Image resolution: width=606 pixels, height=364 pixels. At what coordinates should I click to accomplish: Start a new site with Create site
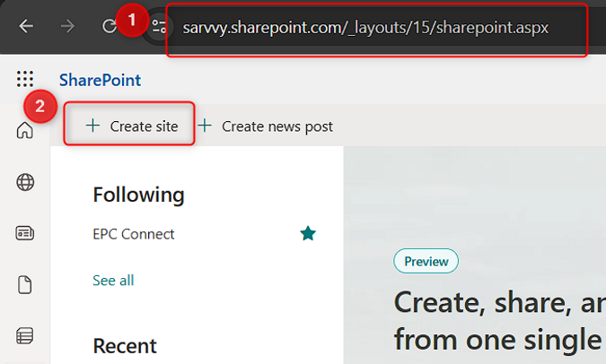click(132, 126)
